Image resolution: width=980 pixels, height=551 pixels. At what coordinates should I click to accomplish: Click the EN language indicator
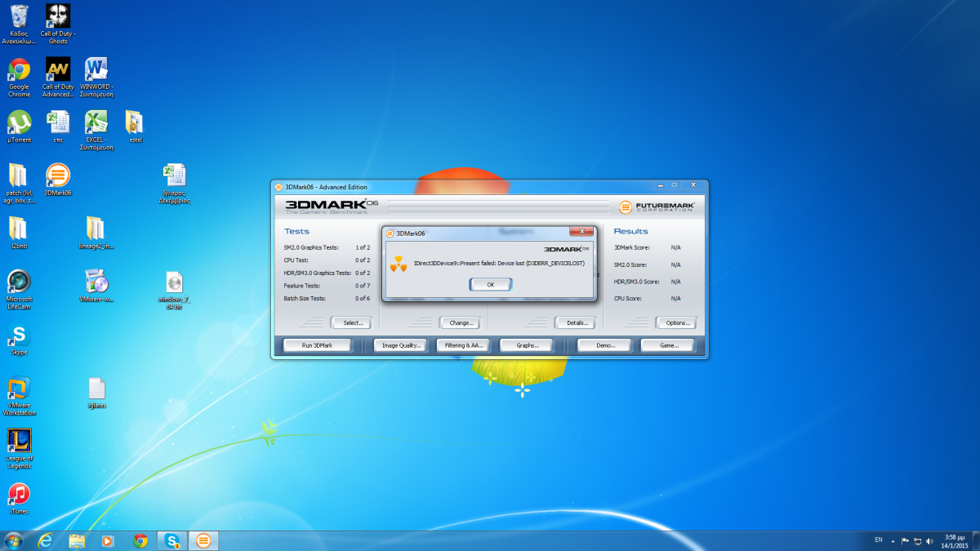pos(879,540)
